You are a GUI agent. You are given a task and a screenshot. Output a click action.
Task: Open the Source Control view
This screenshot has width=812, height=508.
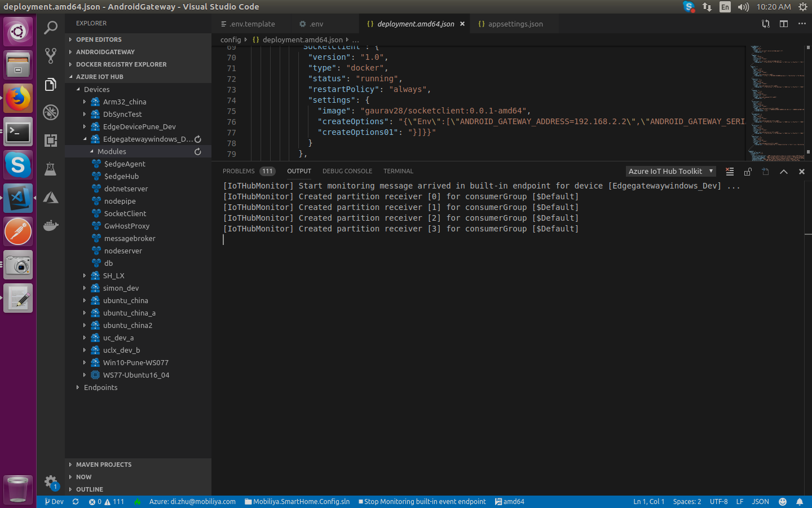tap(51, 56)
